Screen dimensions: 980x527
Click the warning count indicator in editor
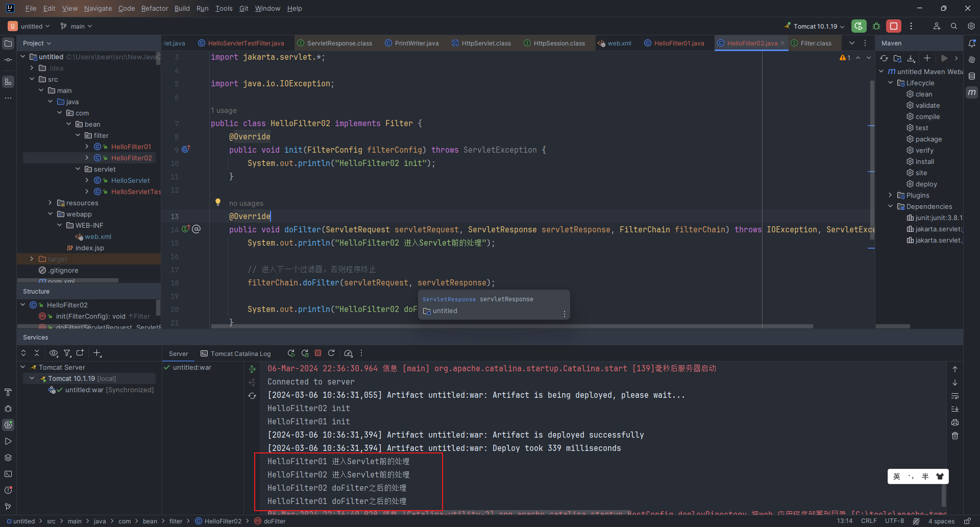point(845,58)
